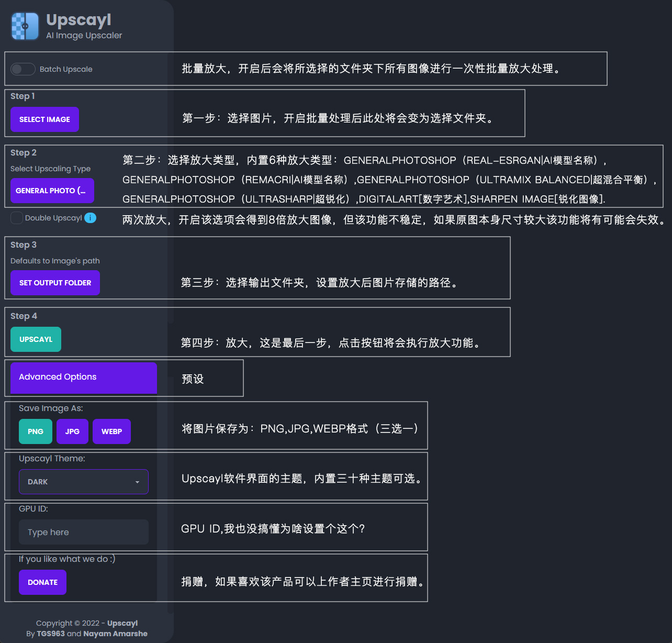The height and width of the screenshot is (643, 672).
Task: Enable the Double Upscayl checkbox
Action: pos(17,218)
